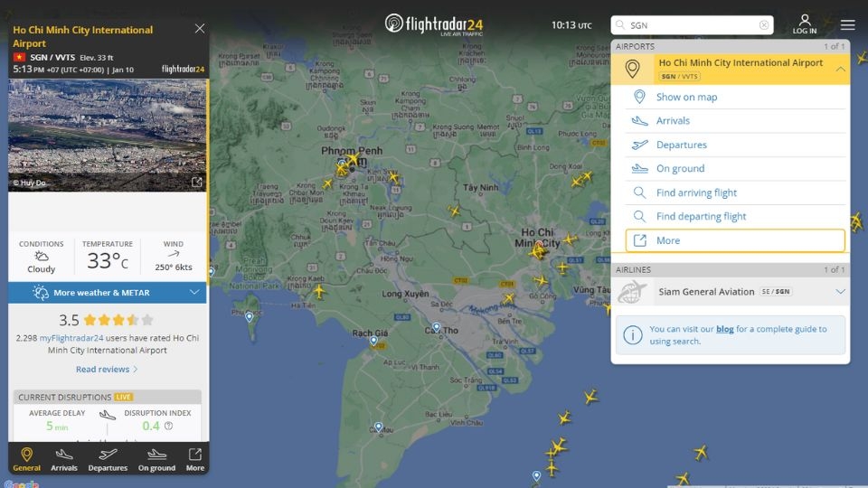Click the Departures plane icon in search results
Screen dimensions: 868x488
click(x=639, y=145)
